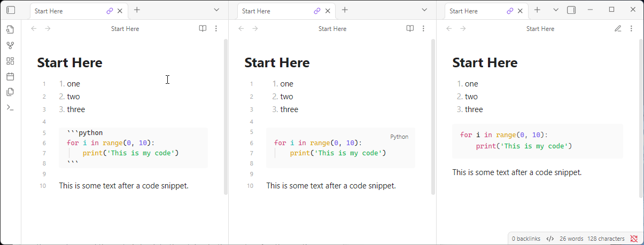Click the ```python fence line in left pane
The image size is (644, 245).
pyautogui.click(x=85, y=133)
